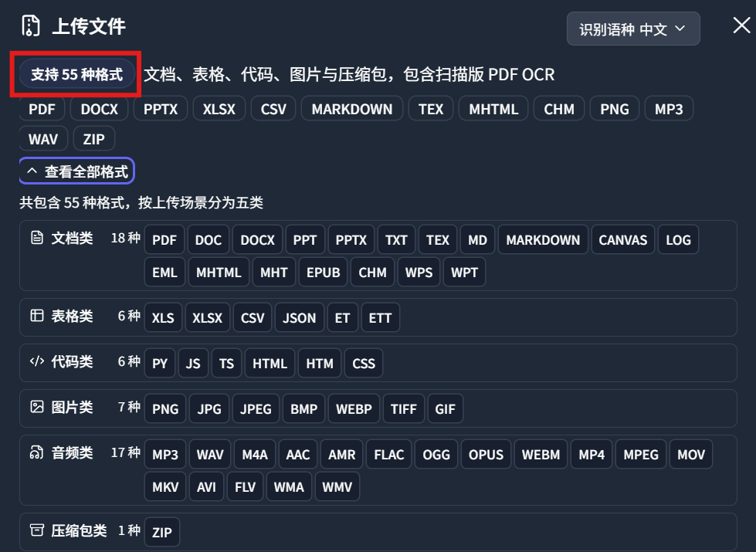This screenshot has width=756, height=552.
Task: Click the DOC tag in 文档类
Action: click(208, 239)
